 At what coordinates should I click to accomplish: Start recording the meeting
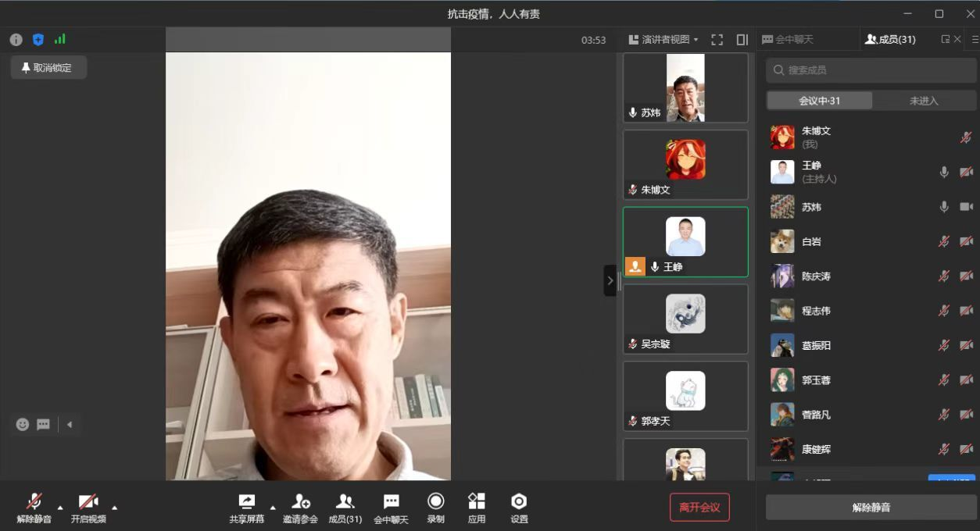435,501
